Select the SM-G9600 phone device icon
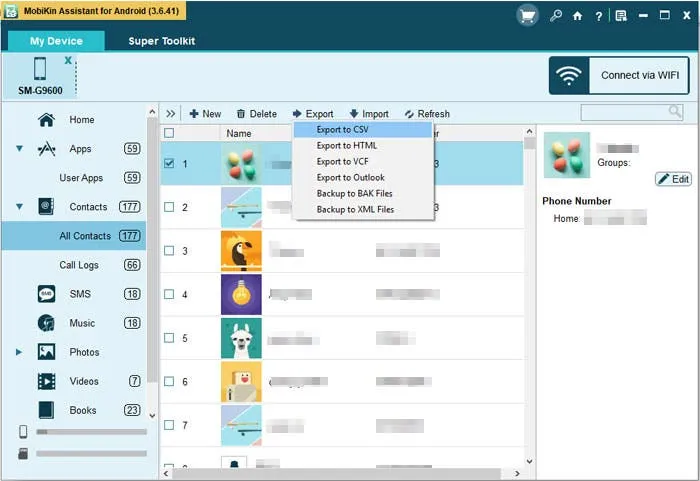700x481 pixels. point(40,68)
